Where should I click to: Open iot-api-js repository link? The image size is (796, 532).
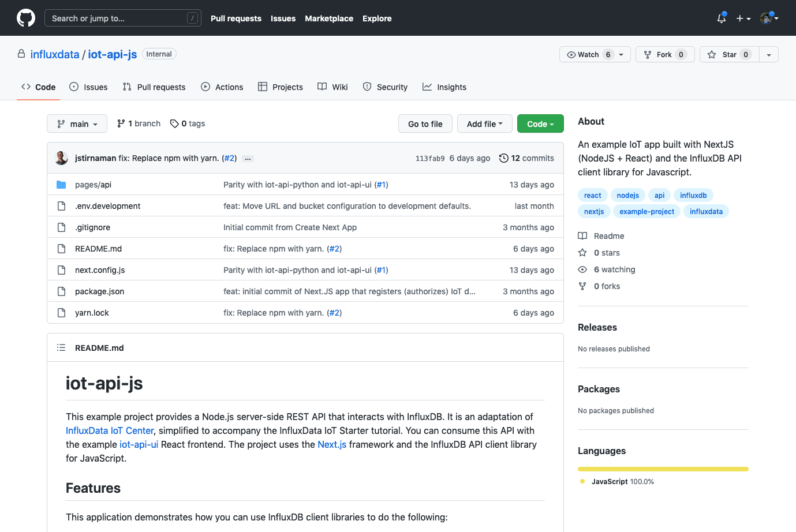[x=113, y=54]
